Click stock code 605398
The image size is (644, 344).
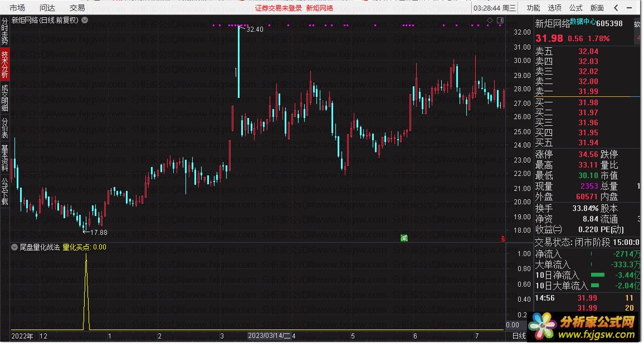609,24
